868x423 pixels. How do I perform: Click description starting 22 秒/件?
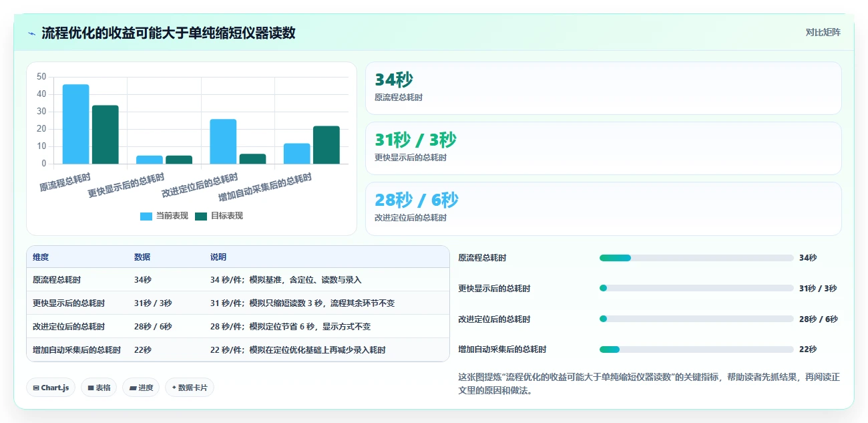click(298, 350)
